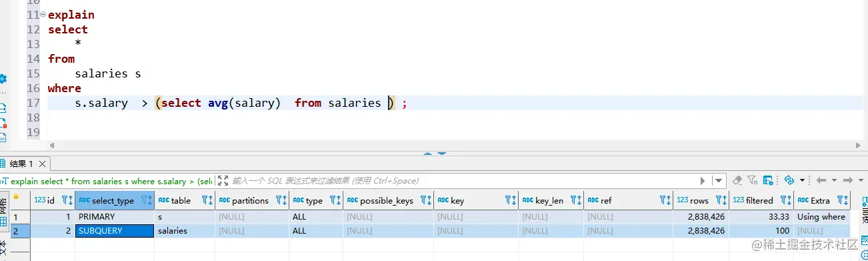The image size is (868, 261).
Task: Select row number 1 header
Action: (21, 217)
